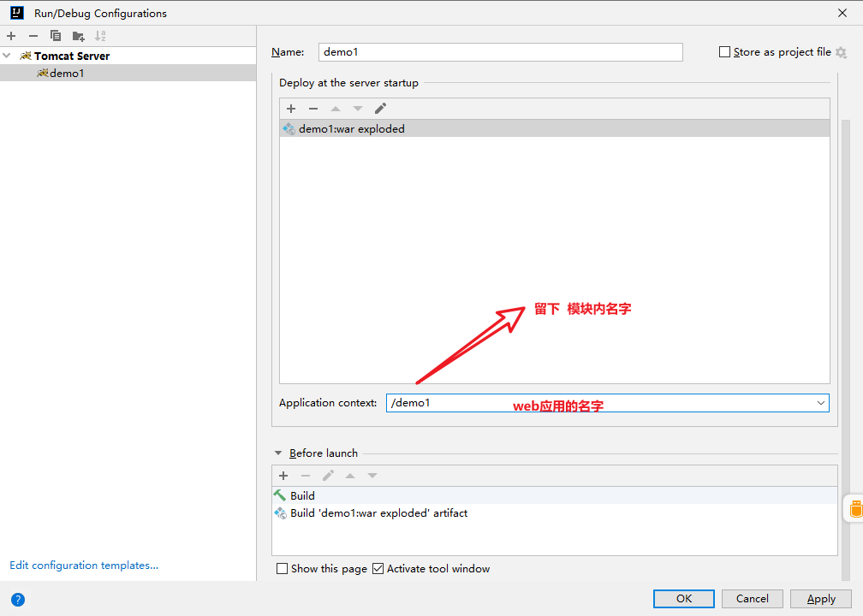Edit before launch task with pencil
863x616 pixels.
point(328,475)
